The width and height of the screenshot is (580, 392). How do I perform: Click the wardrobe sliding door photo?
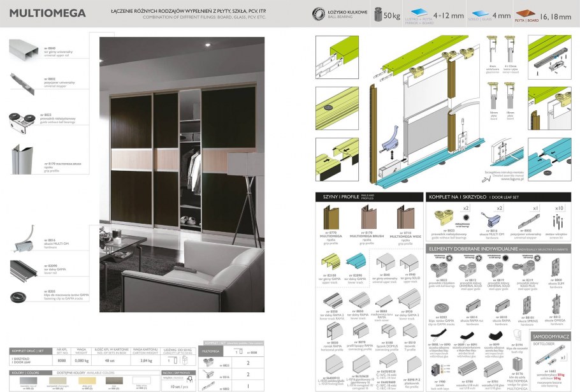coord(182,173)
